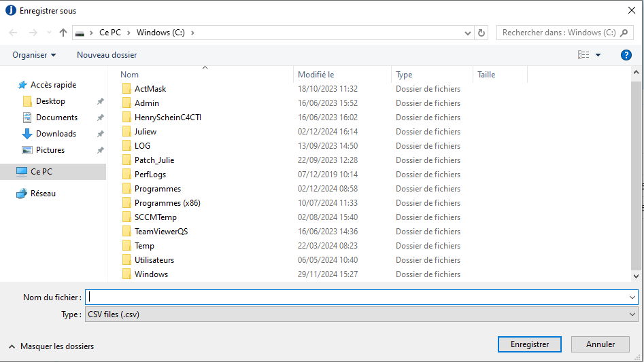Change the view layout icon
The width and height of the screenshot is (644, 362).
583,54
